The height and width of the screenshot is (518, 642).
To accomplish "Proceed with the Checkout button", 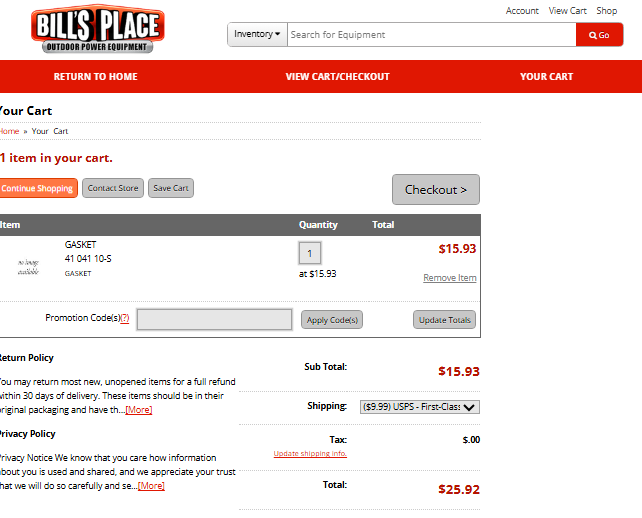I will (x=435, y=190).
